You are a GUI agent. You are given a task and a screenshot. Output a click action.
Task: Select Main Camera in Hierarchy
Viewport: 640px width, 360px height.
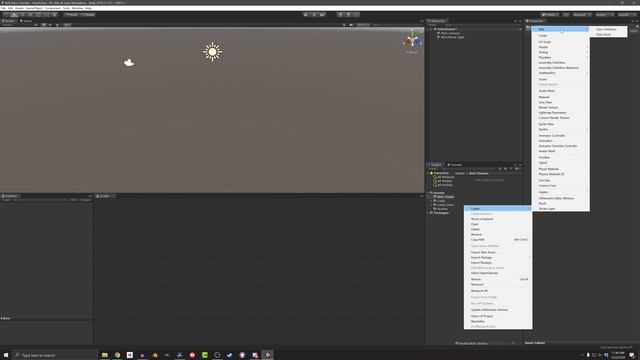coord(450,33)
